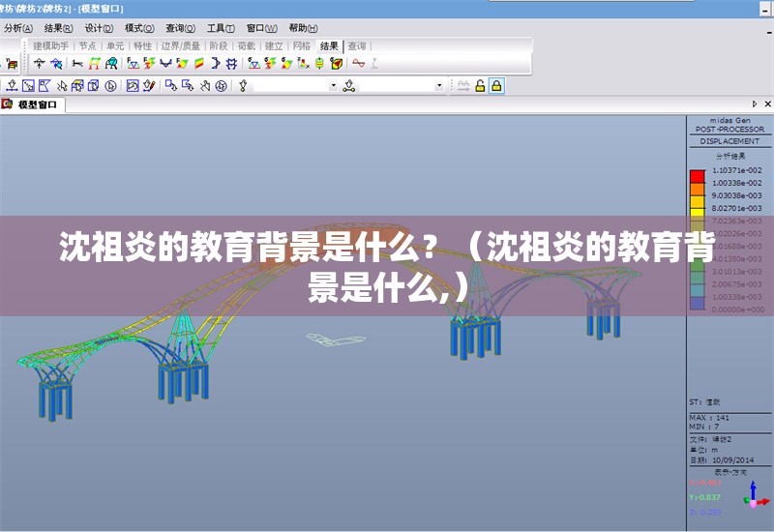Click the arrow-over-two-nodes icon
This screenshot has width=774, height=532.
point(349,86)
